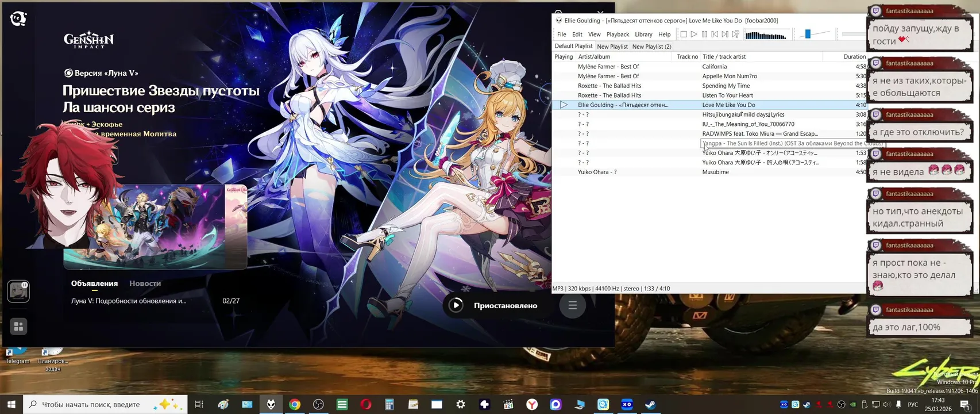This screenshot has width=980, height=414.
Task: Open Google Chrome from the taskbar
Action: coord(294,404)
